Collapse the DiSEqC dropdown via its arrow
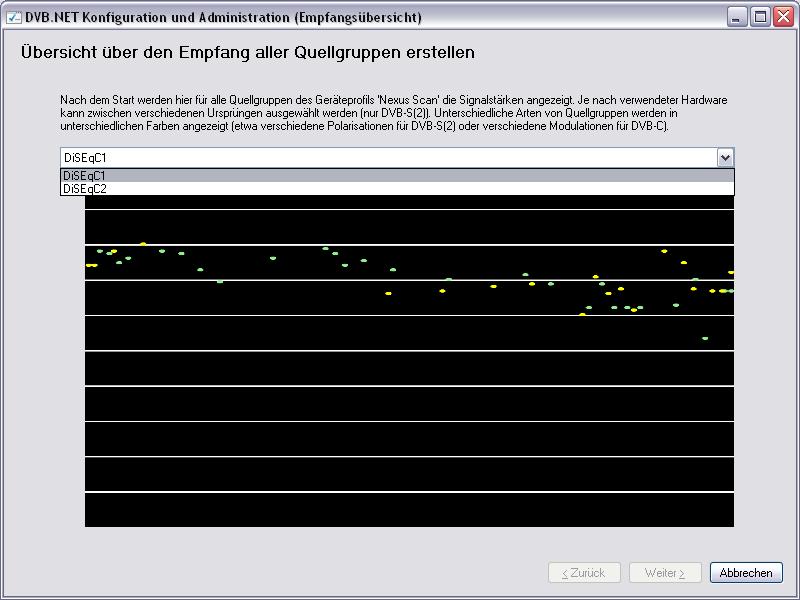Viewport: 800px width, 600px height. click(x=725, y=157)
